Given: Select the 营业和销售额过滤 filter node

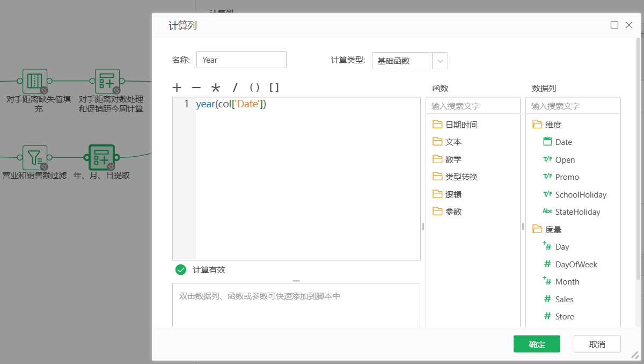Looking at the screenshot, I should click(x=35, y=157).
